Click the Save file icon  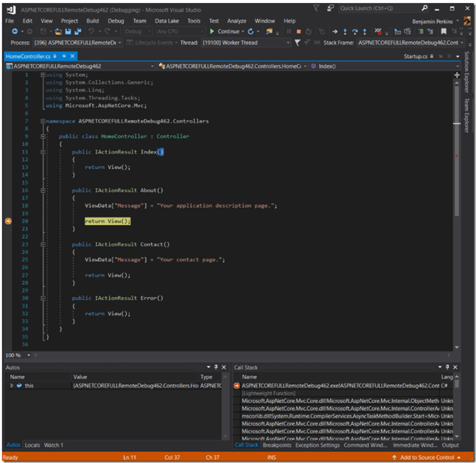(68, 31)
